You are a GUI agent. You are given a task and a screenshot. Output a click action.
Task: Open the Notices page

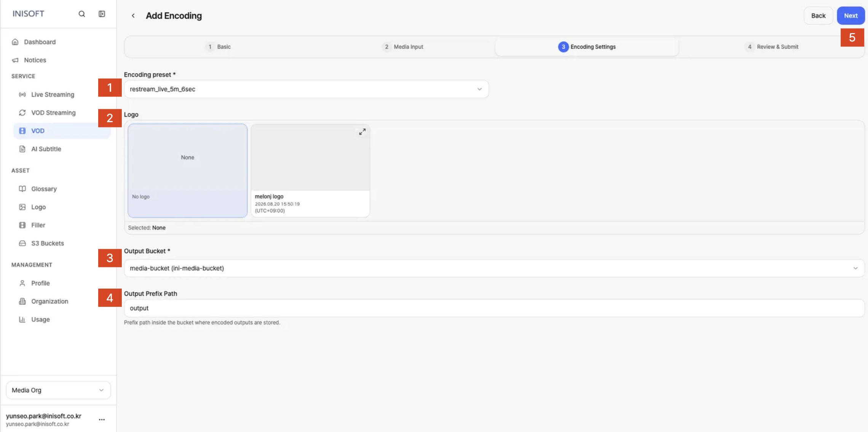(35, 60)
